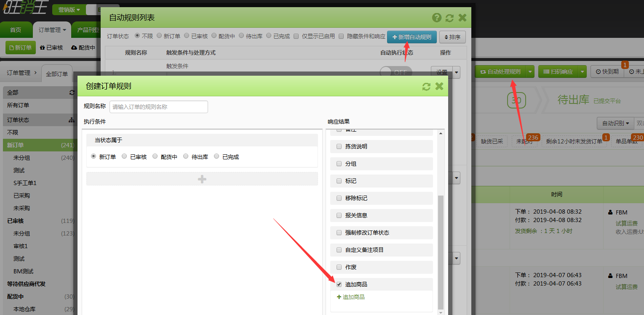Click 缺货已采 filter tag
This screenshot has width=644, height=315.
[x=492, y=141]
